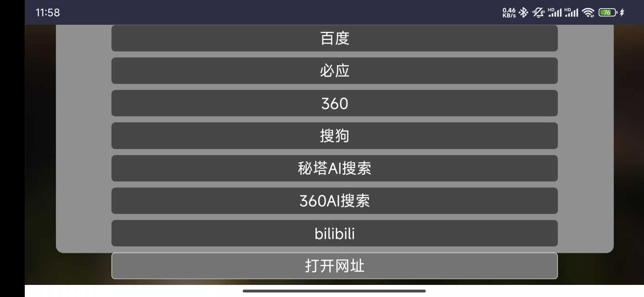Click 打开网址 to open URL
This screenshot has height=297, width=644.
click(x=334, y=266)
